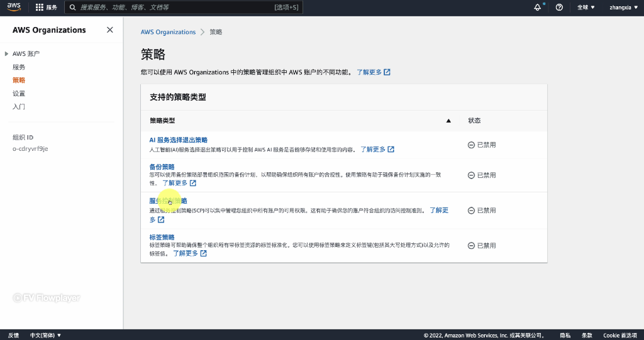644x340 pixels.
Task: Click external link icon in 备份策略 row
Action: (193, 183)
